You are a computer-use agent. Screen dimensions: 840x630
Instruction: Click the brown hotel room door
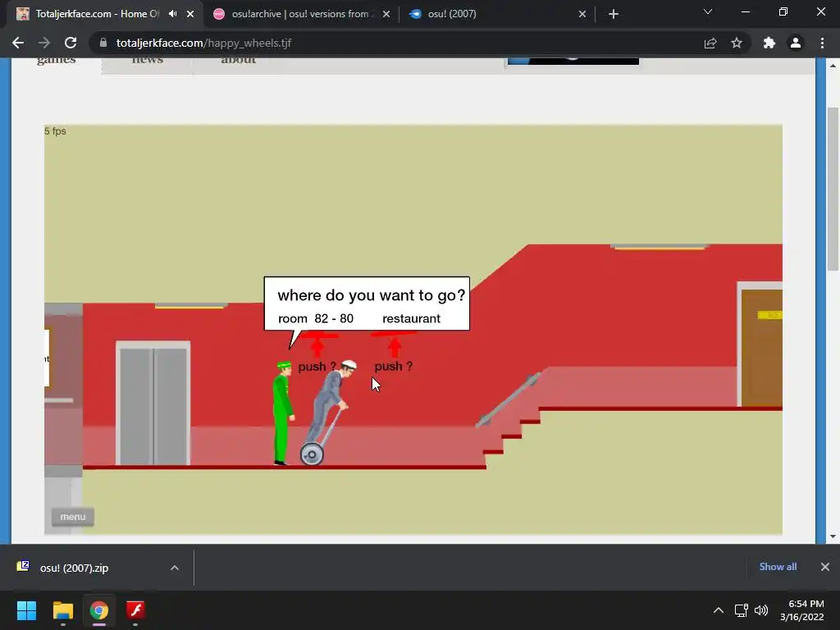[761, 347]
